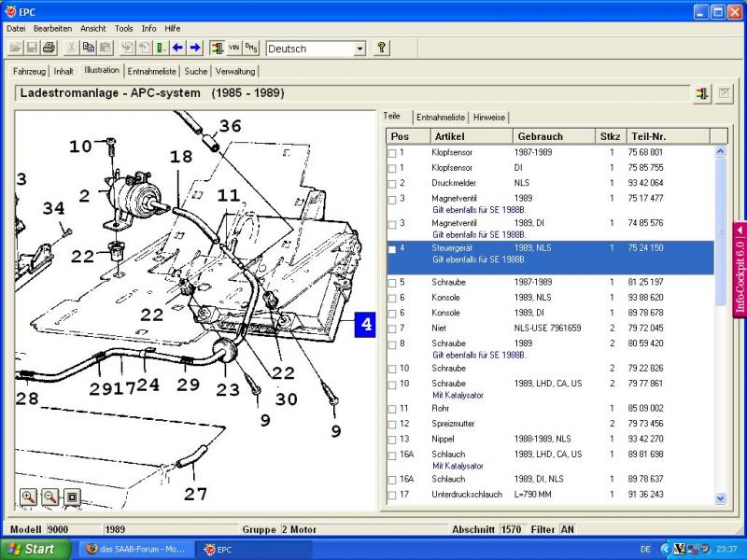Check box for Druckmelder row
This screenshot has width=747, height=560.
[392, 184]
